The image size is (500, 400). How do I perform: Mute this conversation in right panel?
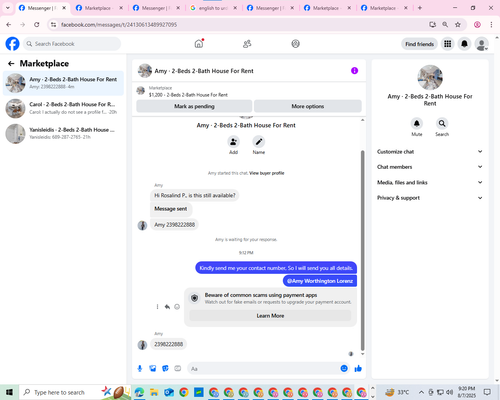click(417, 124)
